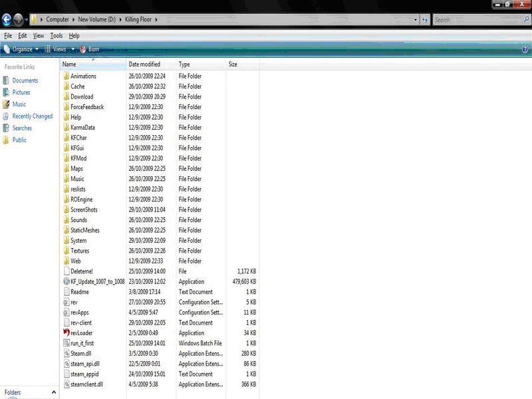Open Pictures favorite link

(21, 92)
